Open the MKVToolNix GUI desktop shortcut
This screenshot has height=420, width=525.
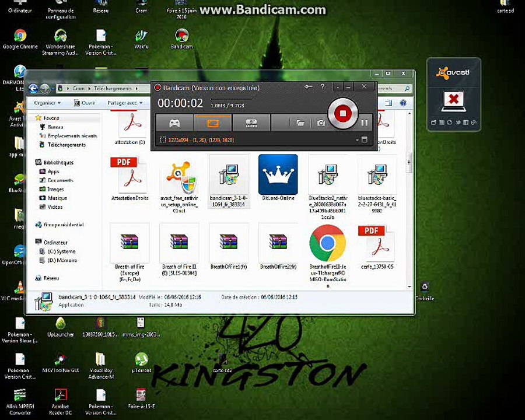pos(61,363)
